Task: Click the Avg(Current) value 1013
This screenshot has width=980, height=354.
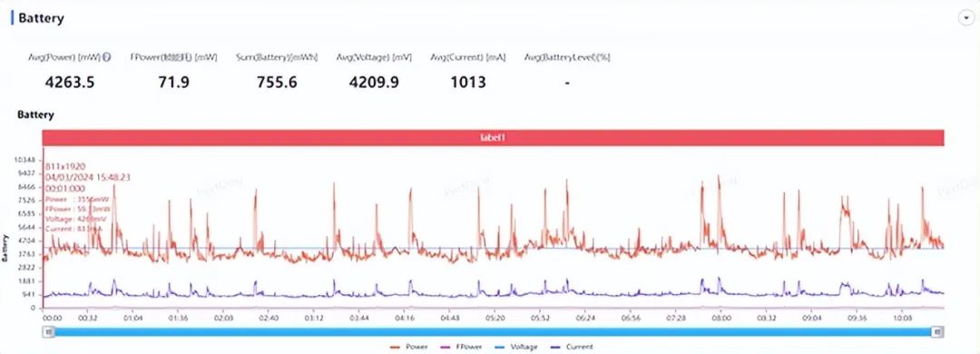Action: click(x=468, y=82)
